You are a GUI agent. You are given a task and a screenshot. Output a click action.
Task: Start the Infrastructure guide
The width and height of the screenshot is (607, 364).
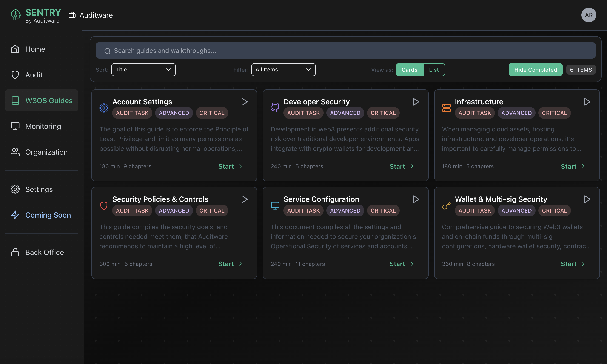pos(573,166)
